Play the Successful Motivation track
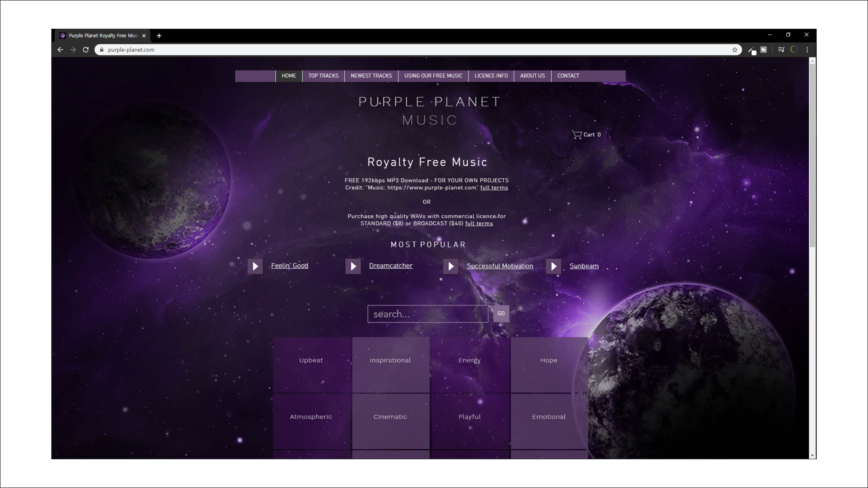 pyautogui.click(x=450, y=266)
